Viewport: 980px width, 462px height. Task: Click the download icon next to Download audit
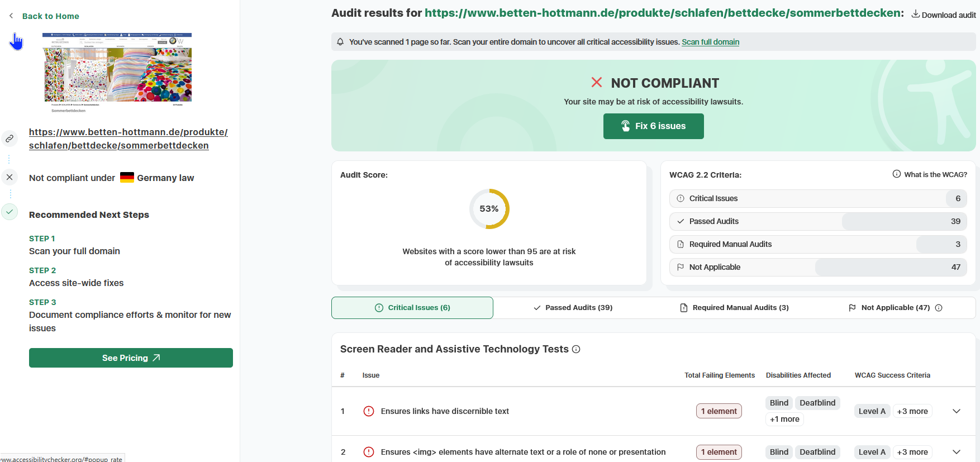[x=915, y=14]
